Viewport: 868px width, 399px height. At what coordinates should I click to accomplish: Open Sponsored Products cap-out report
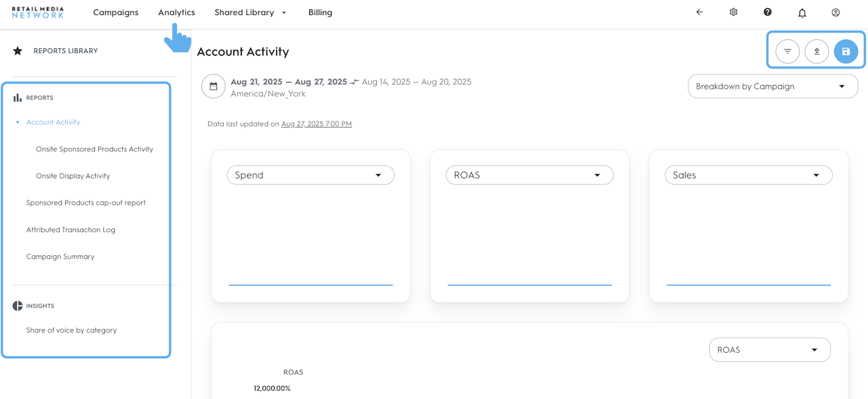click(86, 203)
